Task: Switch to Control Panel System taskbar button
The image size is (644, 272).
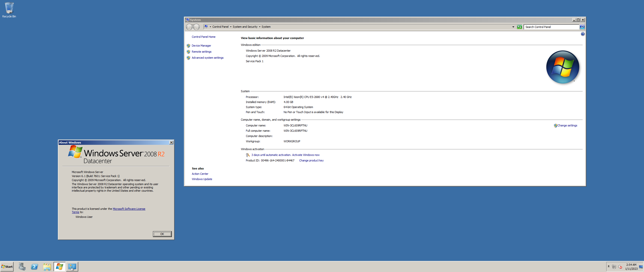Action: (x=72, y=267)
